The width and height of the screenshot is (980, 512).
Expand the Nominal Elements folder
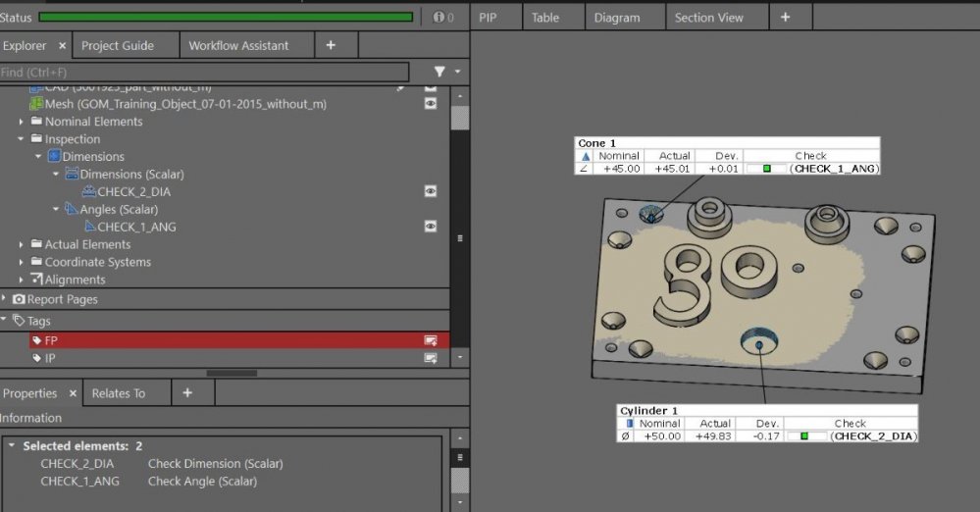coord(22,122)
